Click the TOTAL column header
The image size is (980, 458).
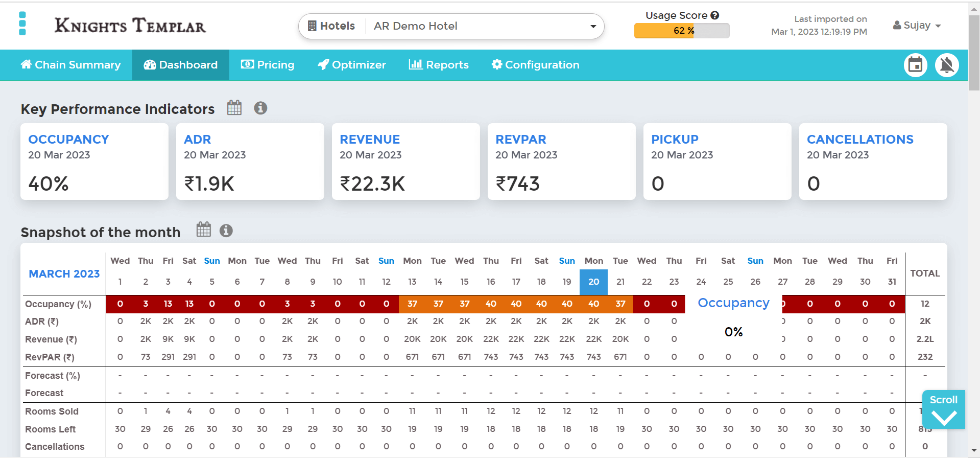point(925,273)
